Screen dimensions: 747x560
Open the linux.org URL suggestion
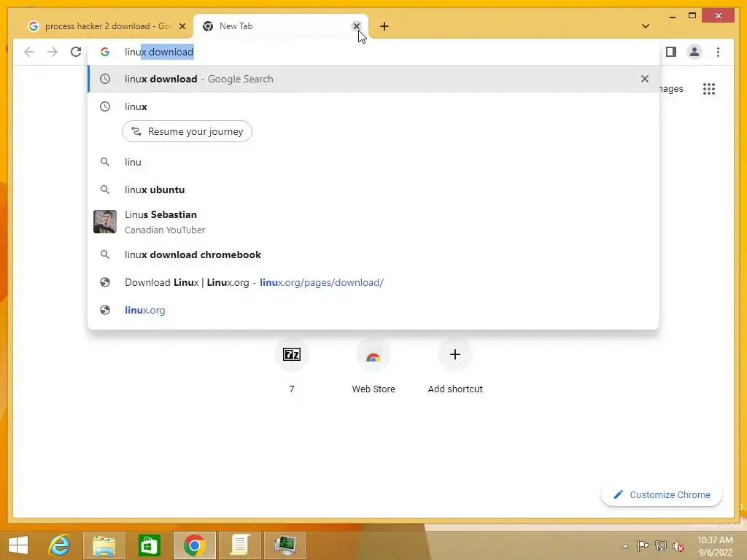coord(373,309)
